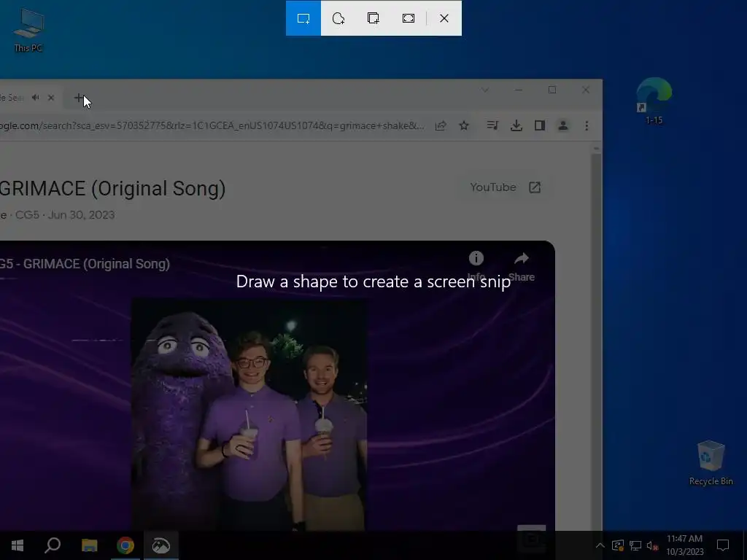Open File Explorer from taskbar

click(x=89, y=545)
